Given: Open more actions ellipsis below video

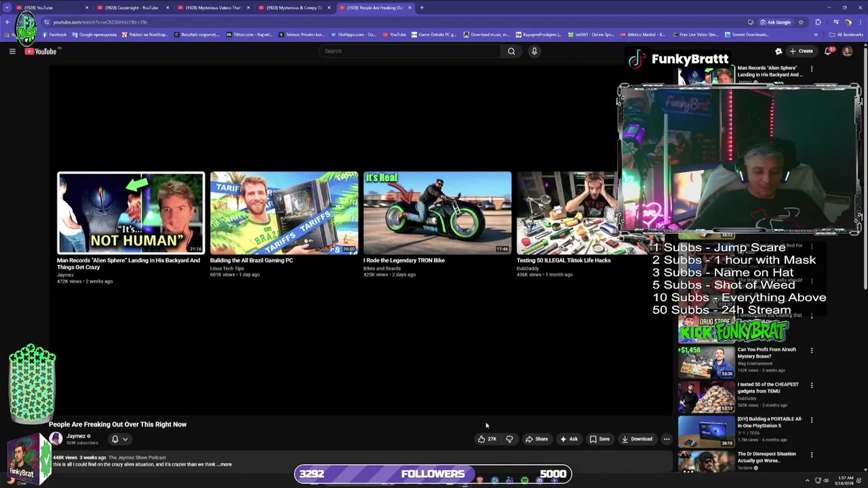Looking at the screenshot, I should [667, 439].
